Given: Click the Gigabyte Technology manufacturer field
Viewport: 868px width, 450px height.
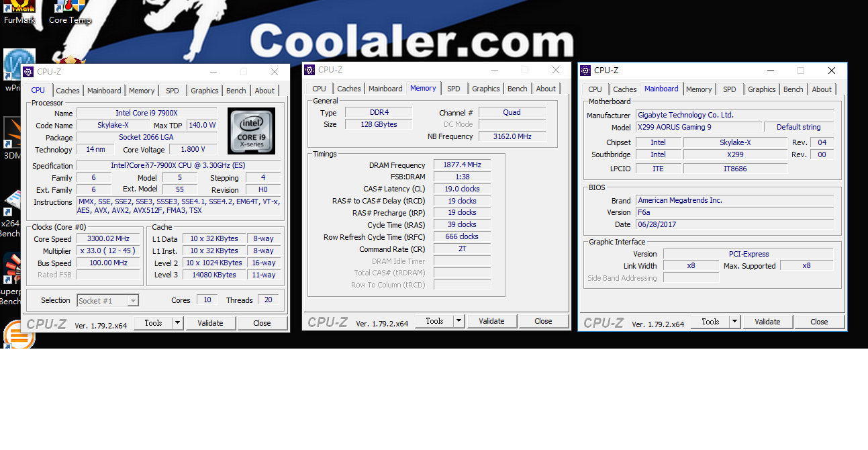Looking at the screenshot, I should [734, 115].
